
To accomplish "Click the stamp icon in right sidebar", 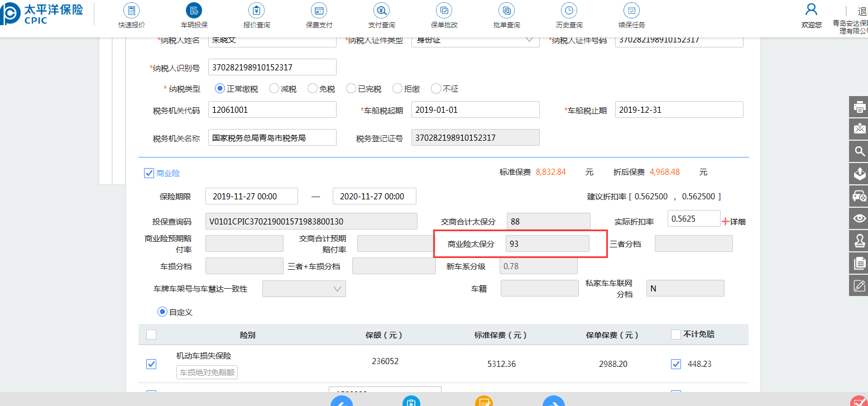I will coord(859,241).
